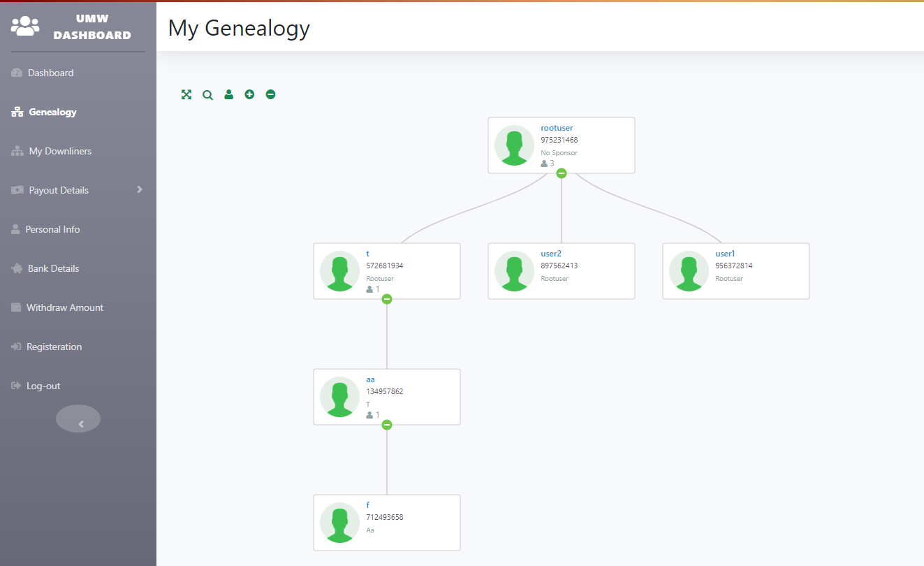Click the user icon in tree toolbar
The width and height of the screenshot is (924, 566).
(x=228, y=94)
